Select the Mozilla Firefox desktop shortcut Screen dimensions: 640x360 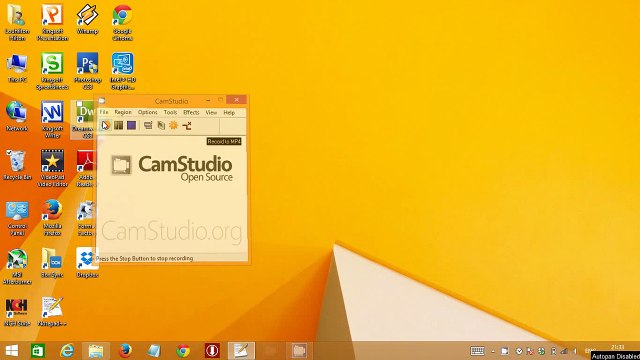click(52, 217)
